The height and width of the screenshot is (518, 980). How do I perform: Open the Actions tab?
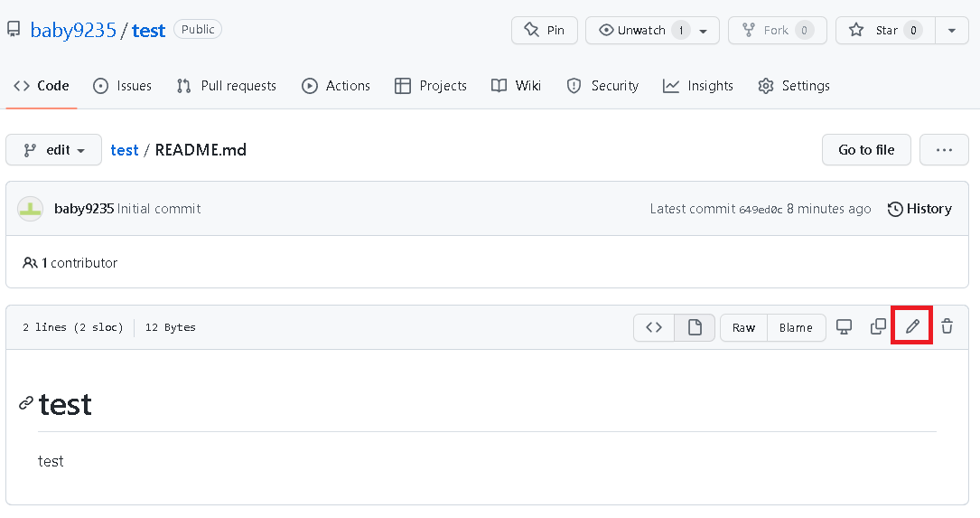click(336, 86)
